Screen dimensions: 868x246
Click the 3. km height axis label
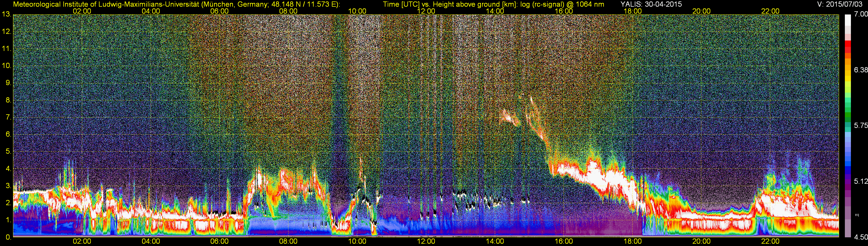pos(8,186)
